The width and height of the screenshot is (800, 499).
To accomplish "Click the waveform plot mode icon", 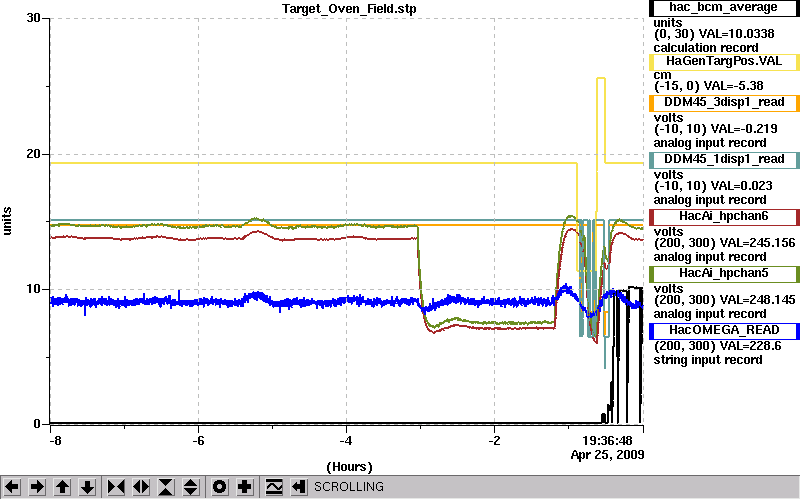I will (x=274, y=487).
